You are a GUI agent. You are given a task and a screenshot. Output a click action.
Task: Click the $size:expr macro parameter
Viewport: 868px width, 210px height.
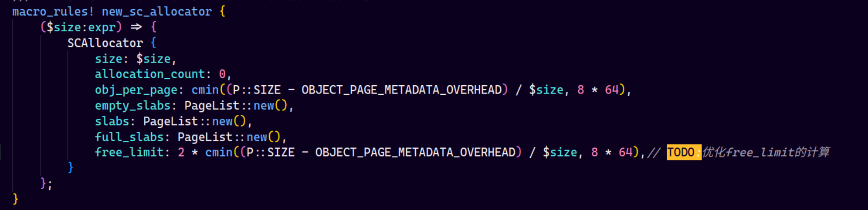[81, 27]
